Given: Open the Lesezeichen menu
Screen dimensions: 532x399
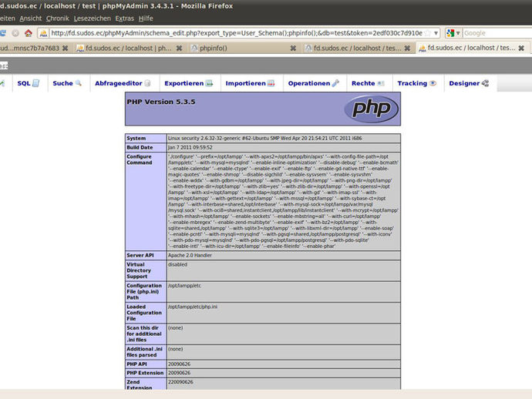Looking at the screenshot, I should click(93, 18).
